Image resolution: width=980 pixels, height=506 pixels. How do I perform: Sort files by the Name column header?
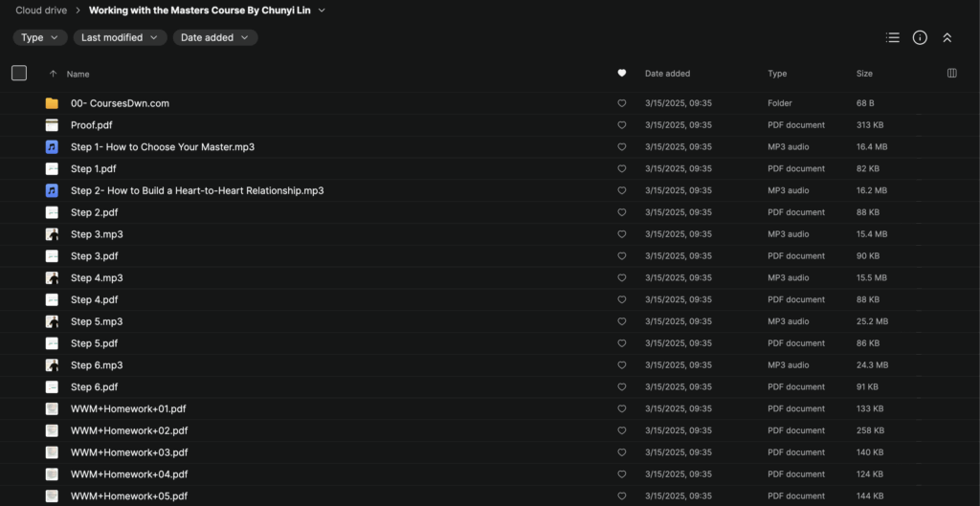[78, 74]
